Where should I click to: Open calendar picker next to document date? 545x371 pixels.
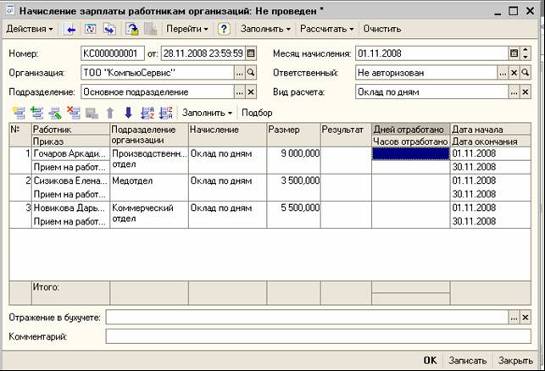click(251, 54)
